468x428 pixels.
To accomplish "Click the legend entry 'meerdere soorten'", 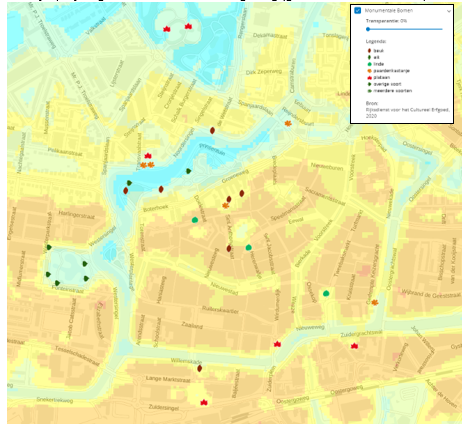I will pyautogui.click(x=393, y=91).
